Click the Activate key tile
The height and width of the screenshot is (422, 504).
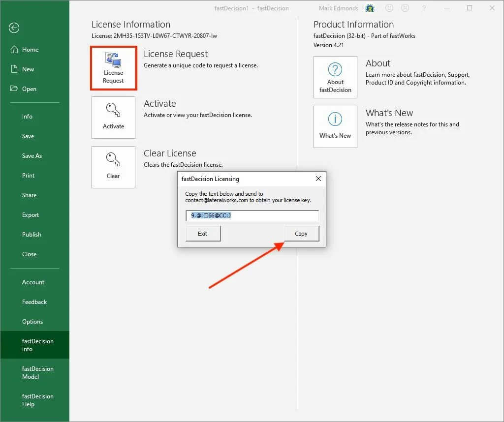coord(114,118)
